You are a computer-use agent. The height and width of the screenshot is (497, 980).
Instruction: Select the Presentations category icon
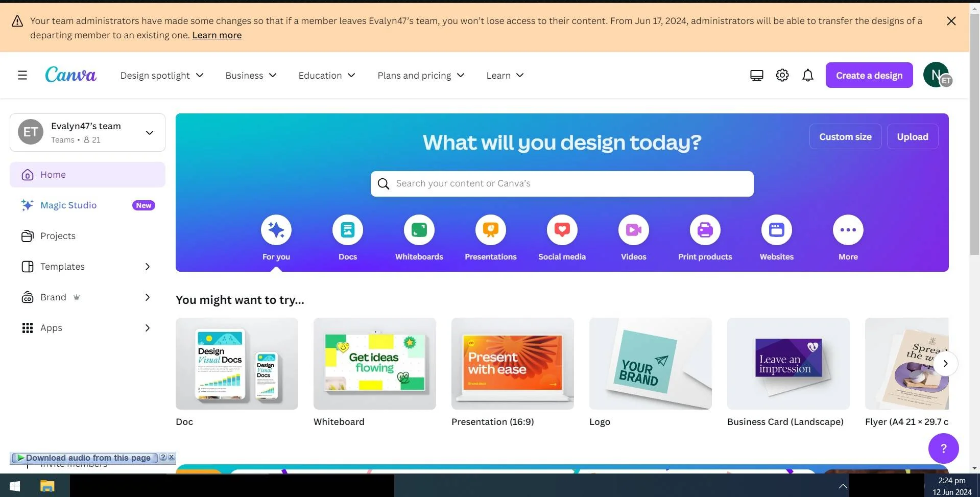coord(491,230)
